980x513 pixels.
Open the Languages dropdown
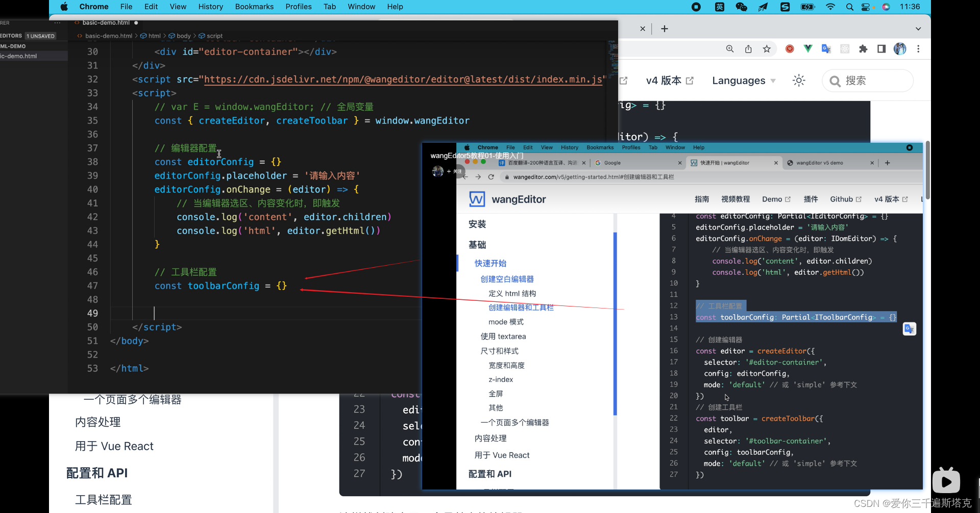click(743, 80)
